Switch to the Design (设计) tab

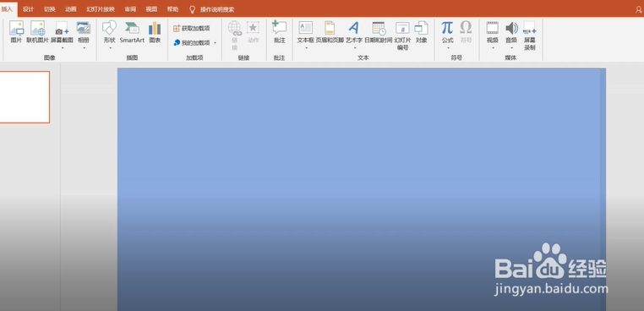pos(29,9)
